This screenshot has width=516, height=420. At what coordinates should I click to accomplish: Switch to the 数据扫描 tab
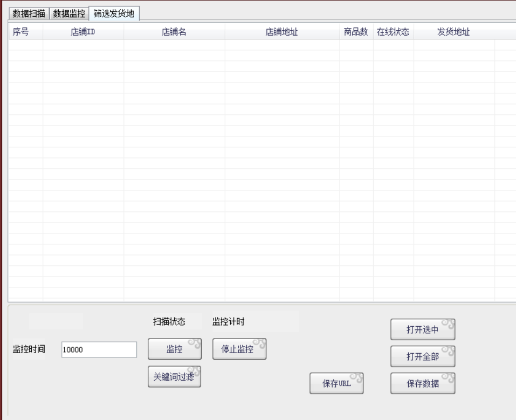click(29, 13)
